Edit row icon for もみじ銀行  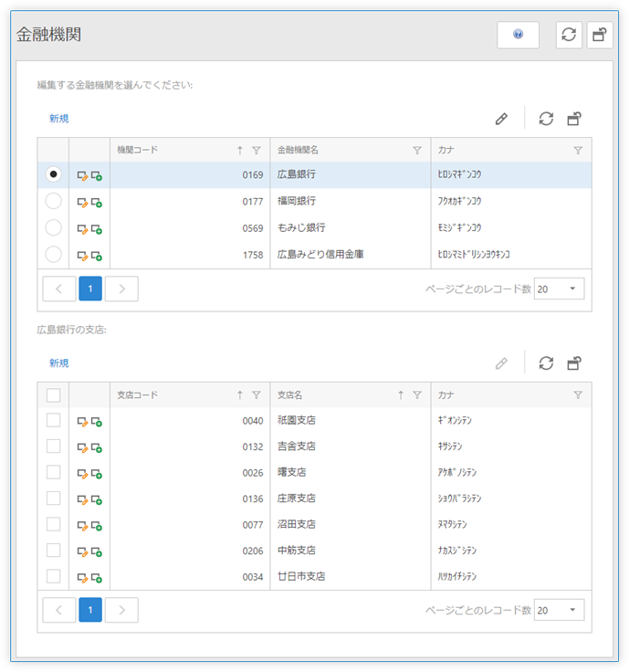82,229
